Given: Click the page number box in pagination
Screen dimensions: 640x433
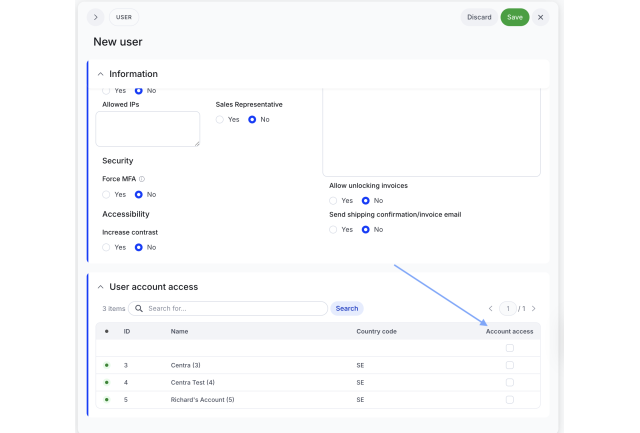Looking at the screenshot, I should pyautogui.click(x=508, y=309).
